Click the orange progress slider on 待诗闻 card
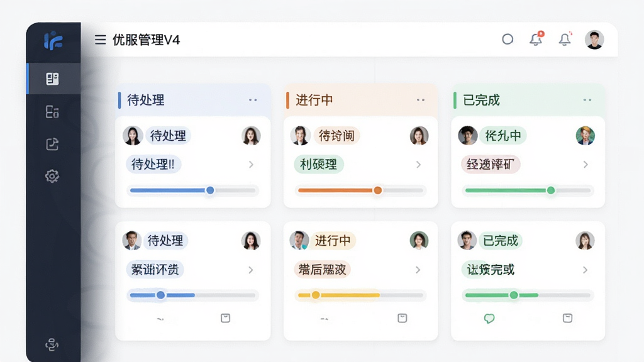 point(360,190)
